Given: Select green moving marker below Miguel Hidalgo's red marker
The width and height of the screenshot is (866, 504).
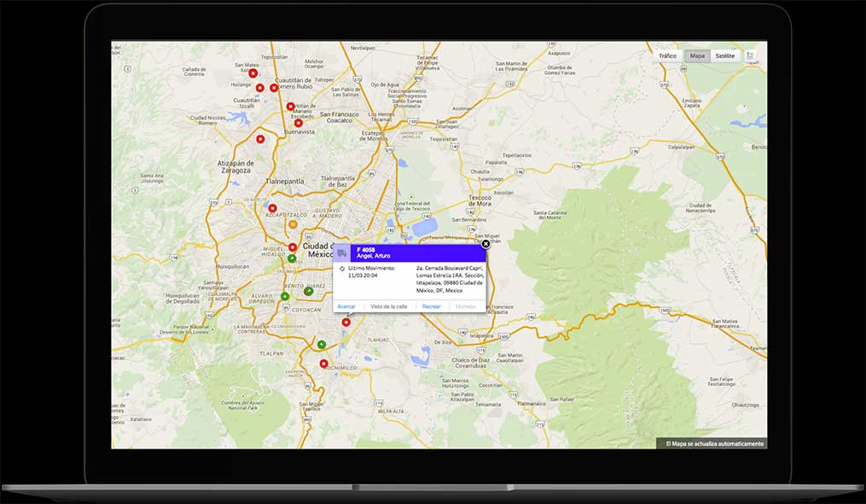Looking at the screenshot, I should pos(292,258).
